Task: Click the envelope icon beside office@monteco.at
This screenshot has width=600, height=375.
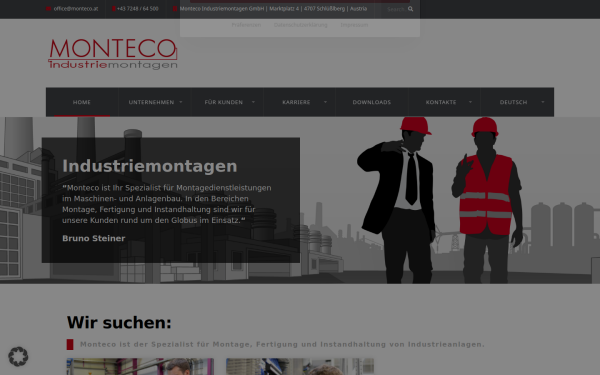Action: [48, 9]
